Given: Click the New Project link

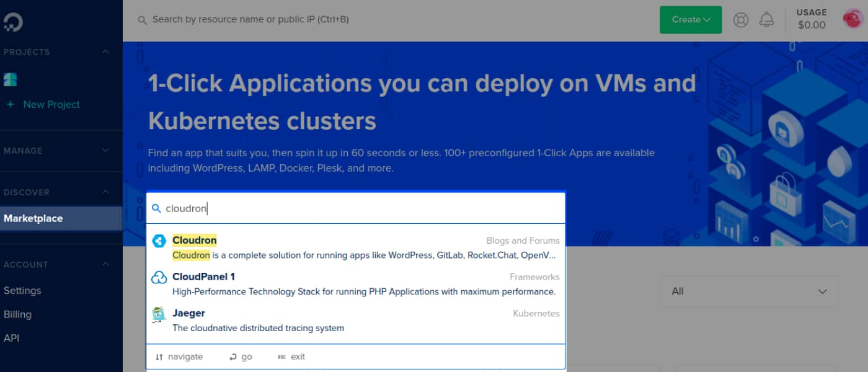Looking at the screenshot, I should tap(51, 104).
